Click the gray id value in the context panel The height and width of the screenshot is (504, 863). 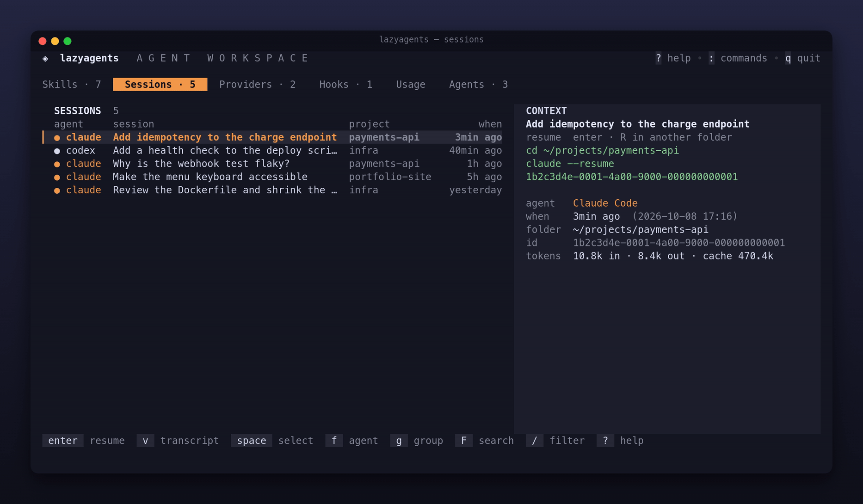(x=678, y=243)
